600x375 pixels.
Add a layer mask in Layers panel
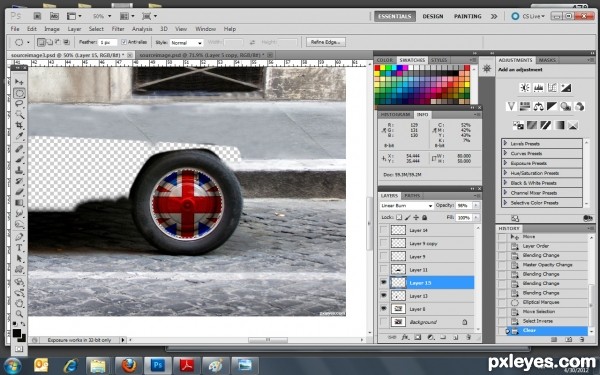(x=417, y=338)
